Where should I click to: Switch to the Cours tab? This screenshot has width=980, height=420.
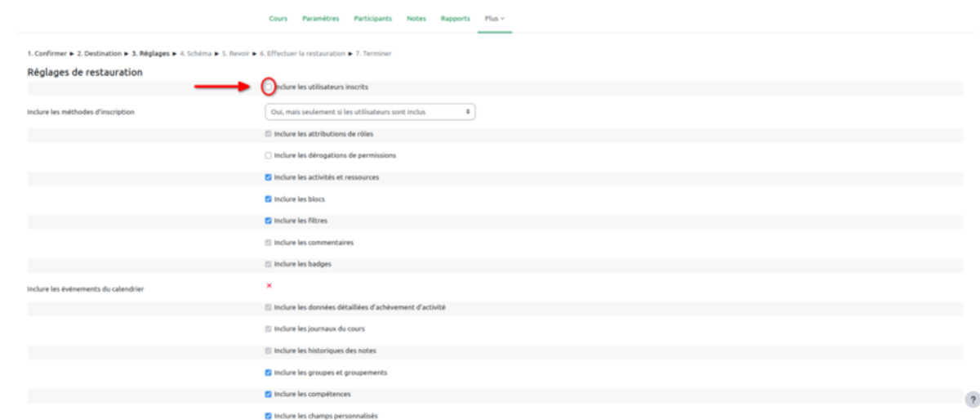278,18
